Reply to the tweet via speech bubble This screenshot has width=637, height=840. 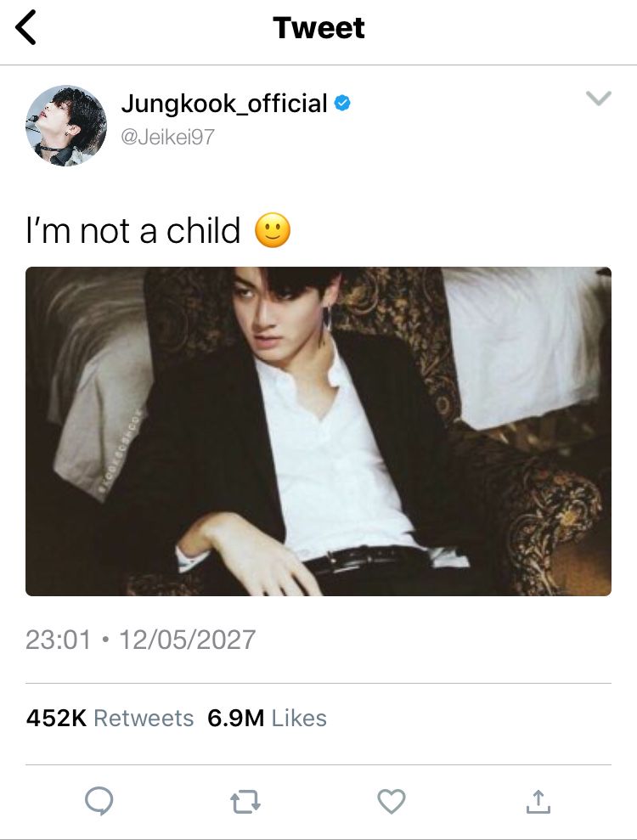click(99, 800)
